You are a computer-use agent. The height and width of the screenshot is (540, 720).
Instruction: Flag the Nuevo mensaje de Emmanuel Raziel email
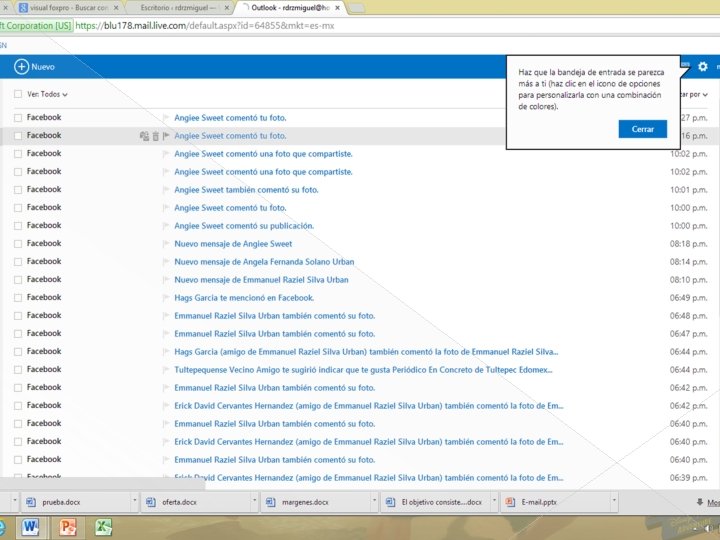pyautogui.click(x=166, y=280)
